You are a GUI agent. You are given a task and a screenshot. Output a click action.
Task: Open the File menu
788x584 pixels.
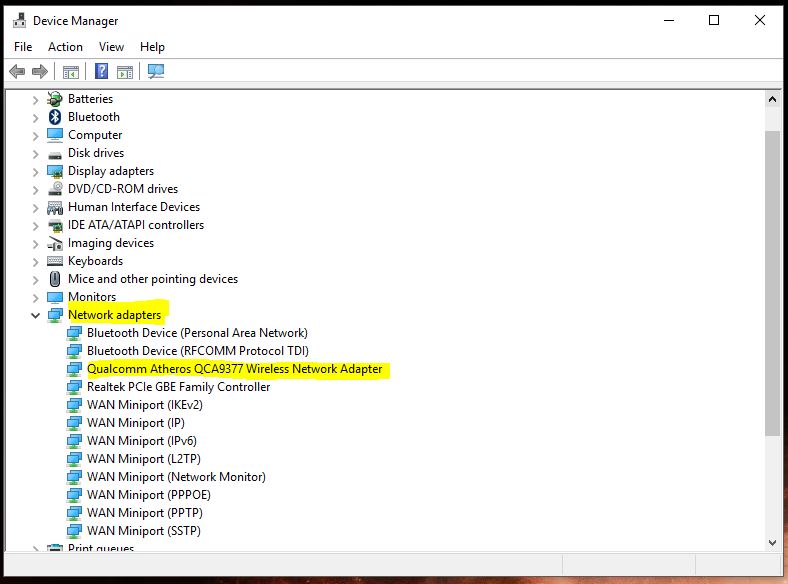23,47
